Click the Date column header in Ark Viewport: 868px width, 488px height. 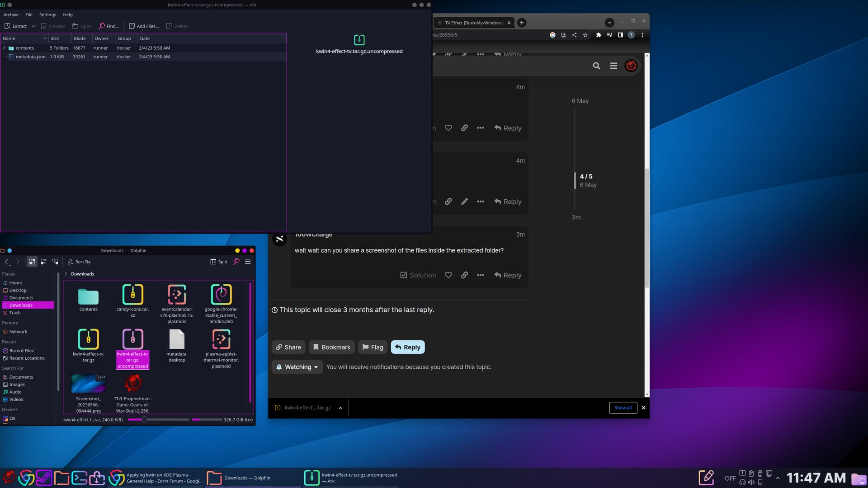point(212,38)
